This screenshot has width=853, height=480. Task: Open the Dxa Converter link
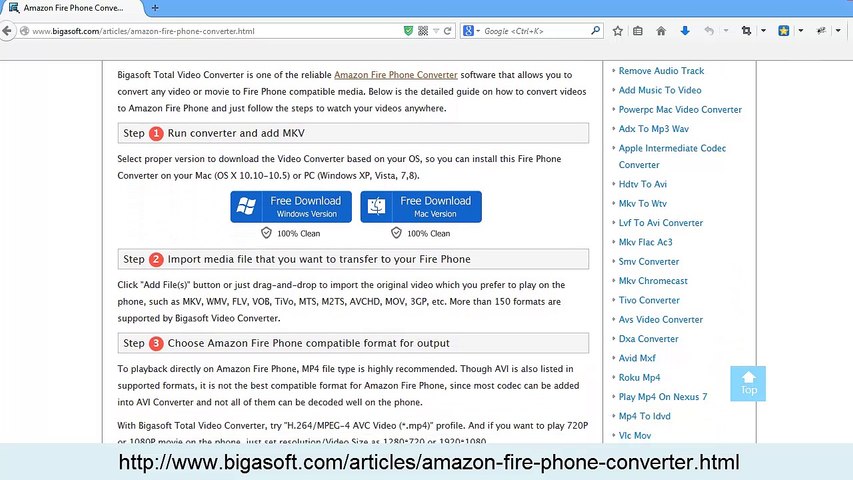pos(648,339)
